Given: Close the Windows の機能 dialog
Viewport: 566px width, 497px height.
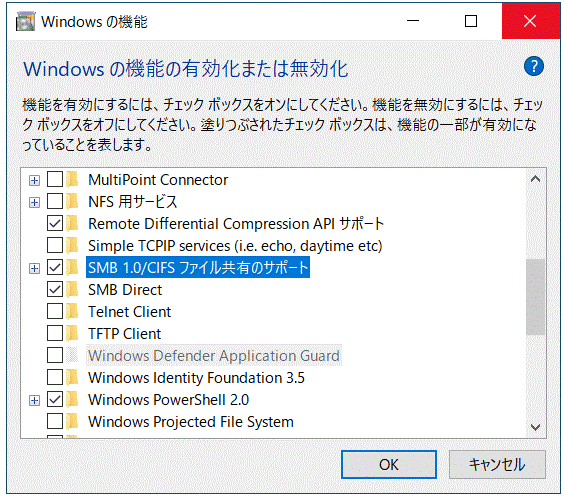Looking at the screenshot, I should pyautogui.click(x=530, y=21).
